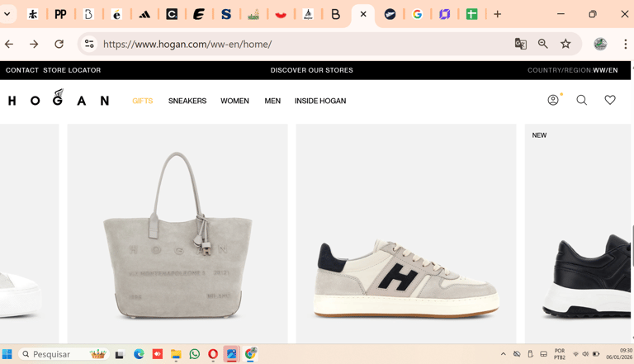This screenshot has width=634, height=364.
Task: Open the STORE LOCATOR link
Action: [x=72, y=70]
